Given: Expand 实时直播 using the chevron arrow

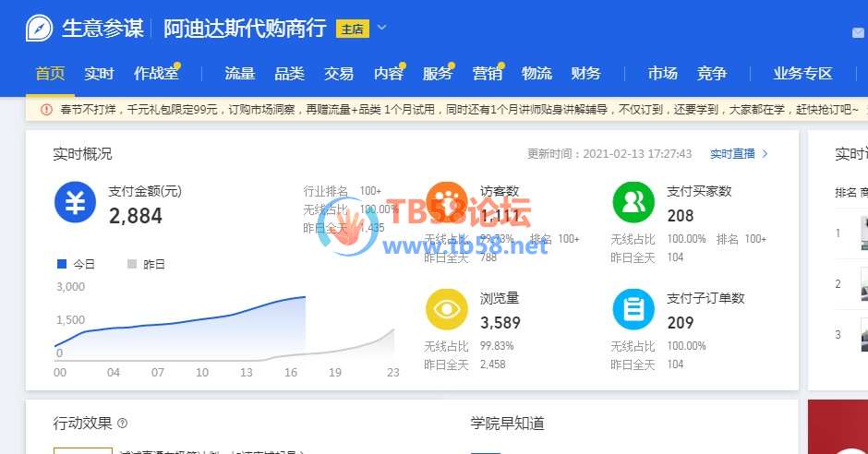Looking at the screenshot, I should pyautogui.click(x=765, y=154).
